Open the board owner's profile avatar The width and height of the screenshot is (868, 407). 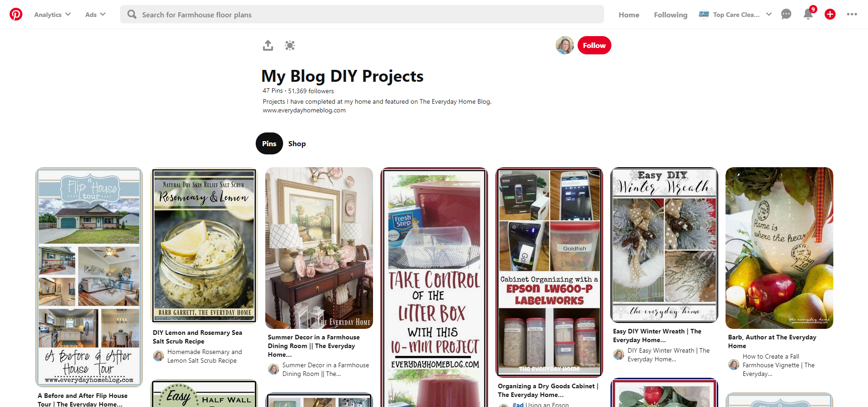click(x=564, y=45)
